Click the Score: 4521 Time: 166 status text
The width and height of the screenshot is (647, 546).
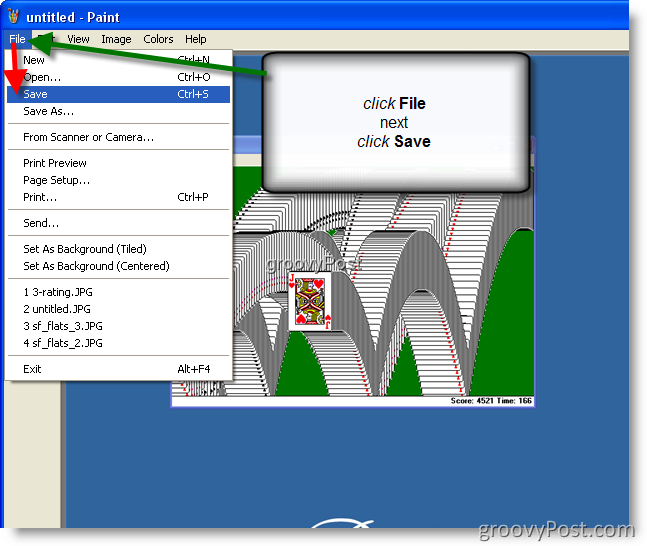pos(491,401)
